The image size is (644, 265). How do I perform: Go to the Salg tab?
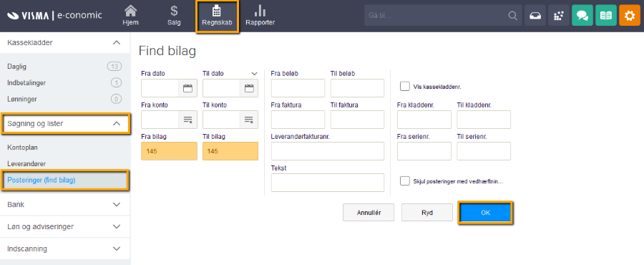174,16
